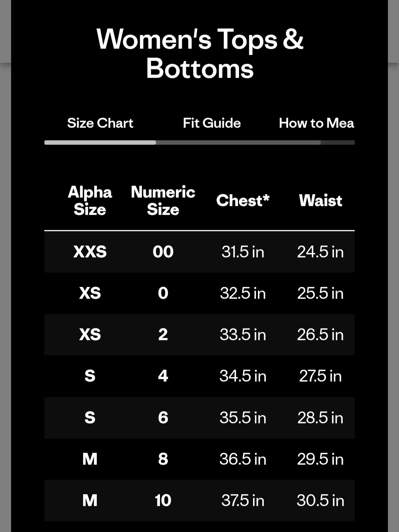
Task: Select numeric size 4 cell
Action: point(163,376)
